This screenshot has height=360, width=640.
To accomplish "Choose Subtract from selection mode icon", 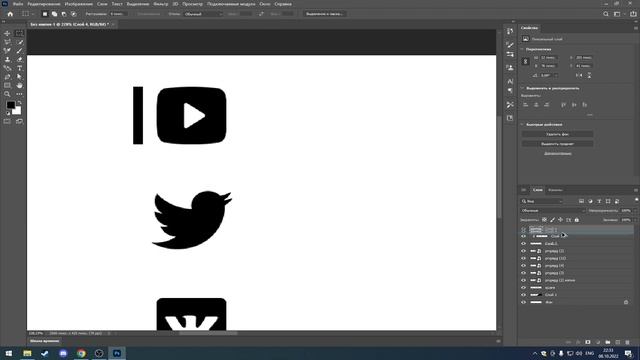I will pos(64,14).
